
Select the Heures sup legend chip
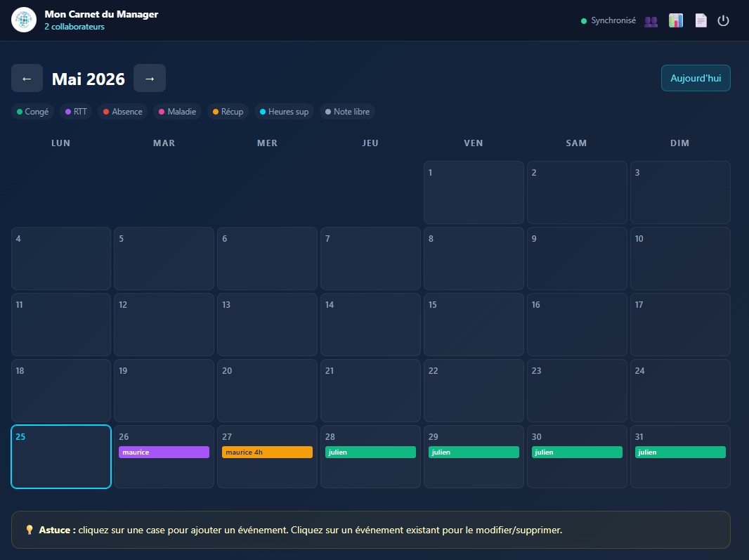[x=285, y=111]
